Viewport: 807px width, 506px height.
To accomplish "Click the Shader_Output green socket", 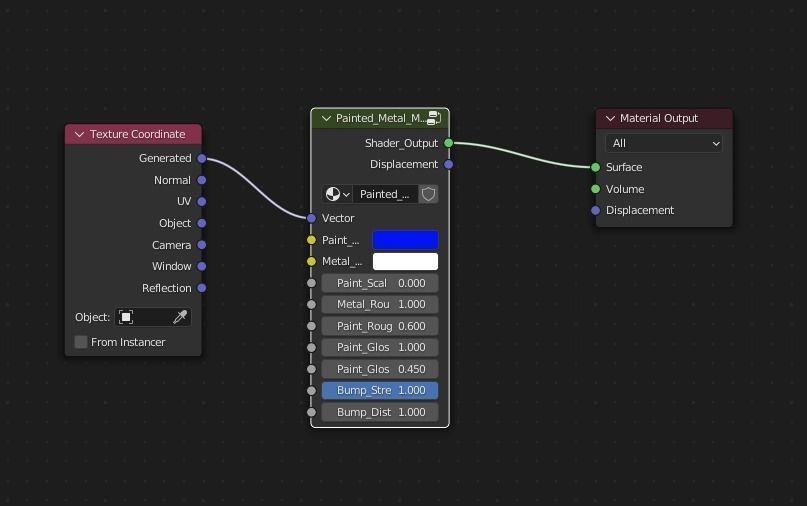I will (449, 143).
